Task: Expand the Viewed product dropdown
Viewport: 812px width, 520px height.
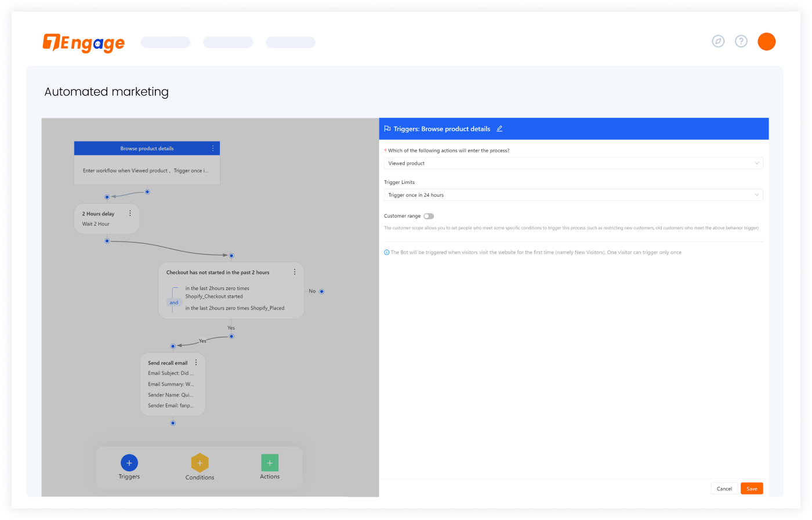Action: click(573, 163)
